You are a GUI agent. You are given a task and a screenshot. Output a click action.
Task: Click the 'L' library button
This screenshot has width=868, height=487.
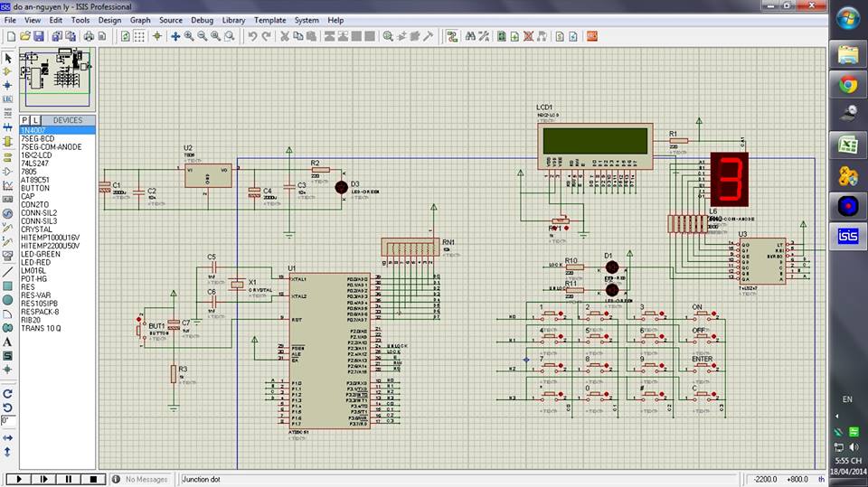pyautogui.click(x=35, y=120)
